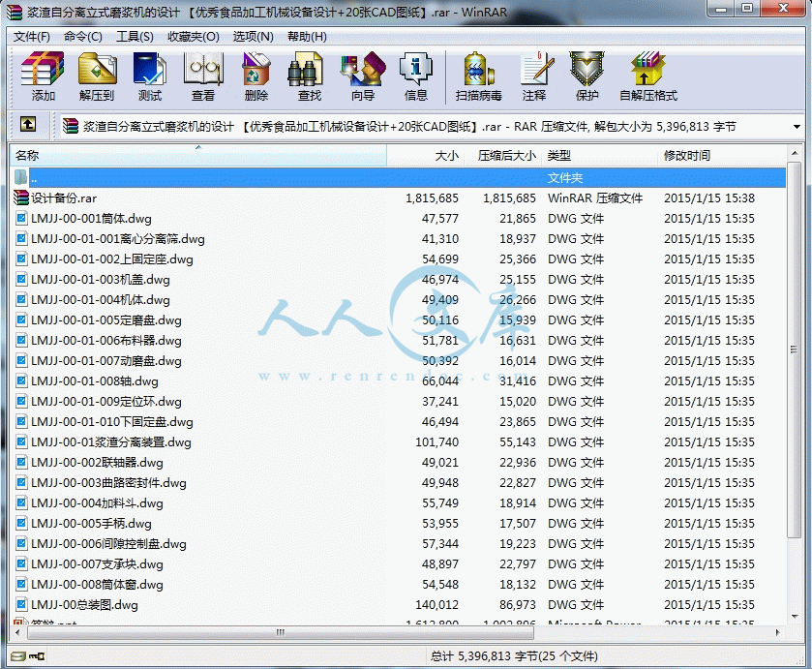Open the 命令(C) menu
Viewport: 812px width, 669px height.
(83, 37)
